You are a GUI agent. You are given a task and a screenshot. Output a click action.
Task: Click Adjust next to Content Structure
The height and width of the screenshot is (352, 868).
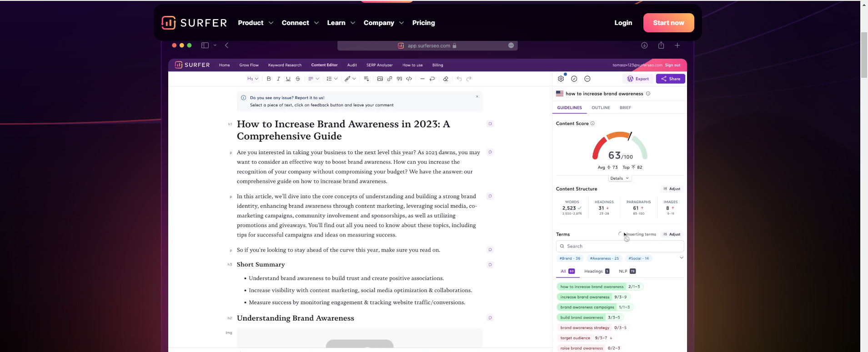[x=672, y=189]
